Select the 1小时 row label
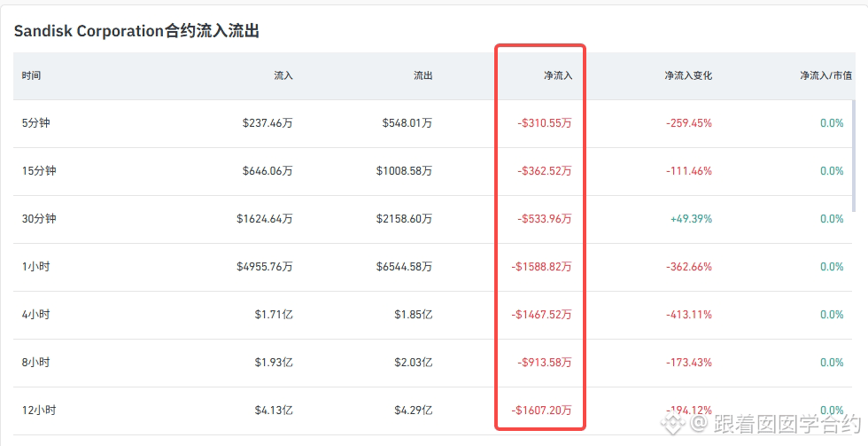868x446 pixels. [x=36, y=267]
